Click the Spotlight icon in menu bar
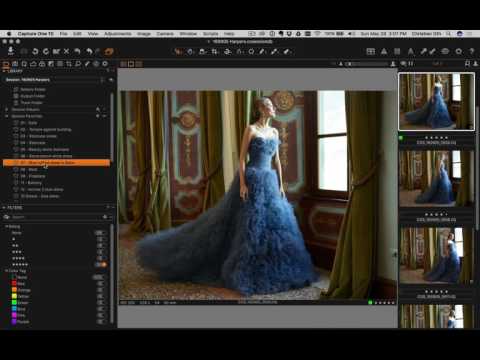480x360 pixels. [x=449, y=34]
